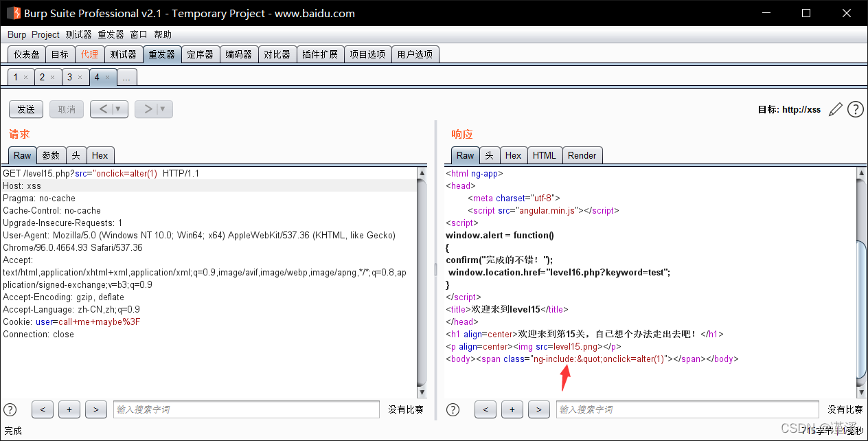Image resolution: width=868 pixels, height=441 pixels.
Task: Click the response pane vertical scrollbar
Action: click(x=863, y=282)
